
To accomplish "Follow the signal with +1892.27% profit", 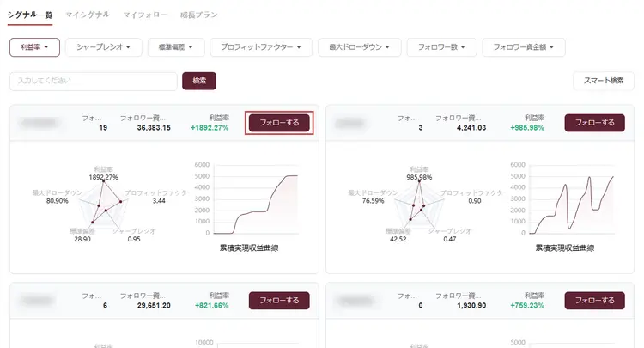I will [279, 123].
